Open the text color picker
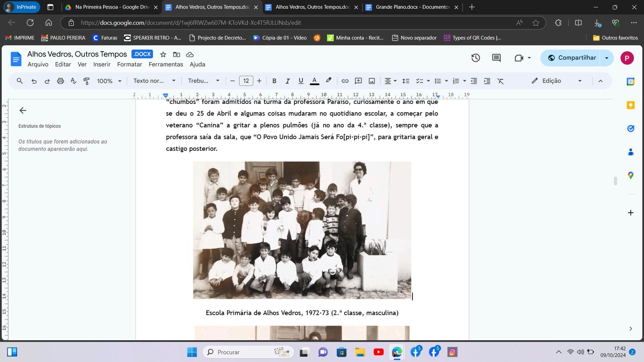 click(x=314, y=81)
